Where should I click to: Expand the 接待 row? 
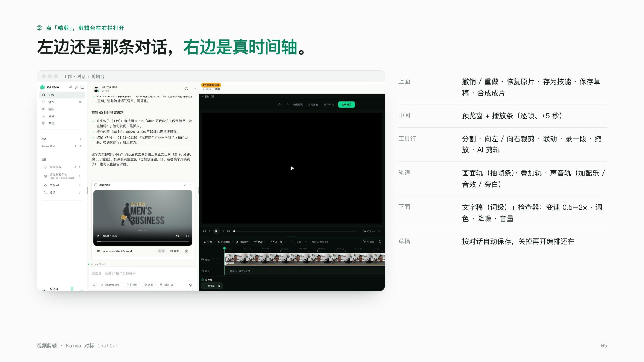(62, 193)
